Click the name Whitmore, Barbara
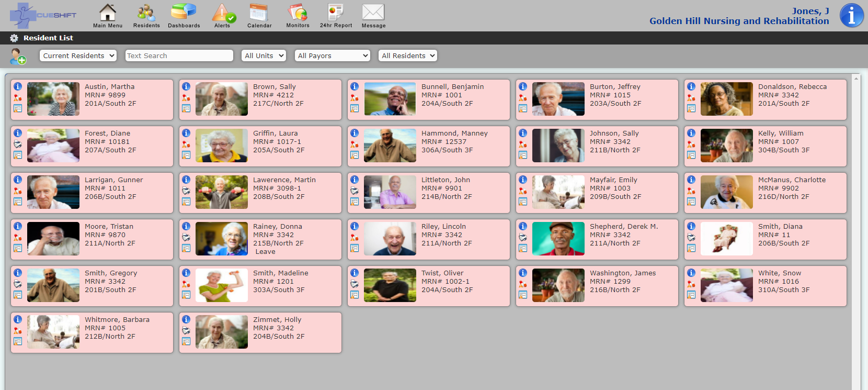This screenshot has width=868, height=390. [x=117, y=319]
